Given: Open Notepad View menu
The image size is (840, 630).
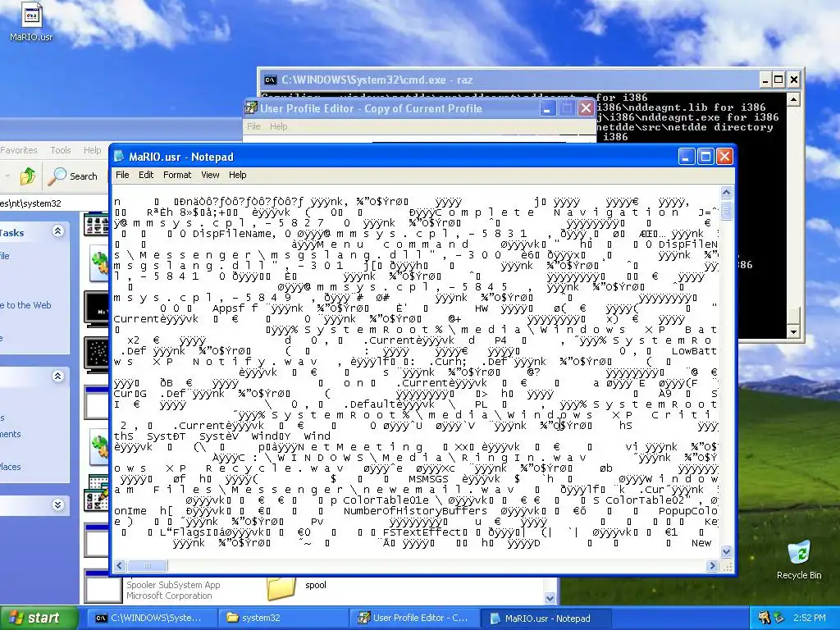Looking at the screenshot, I should coord(210,175).
